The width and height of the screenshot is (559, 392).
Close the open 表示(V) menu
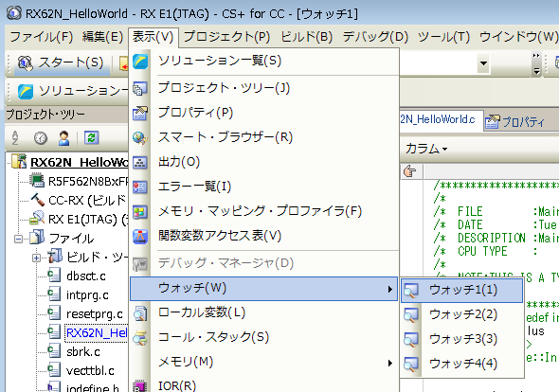[x=153, y=37]
